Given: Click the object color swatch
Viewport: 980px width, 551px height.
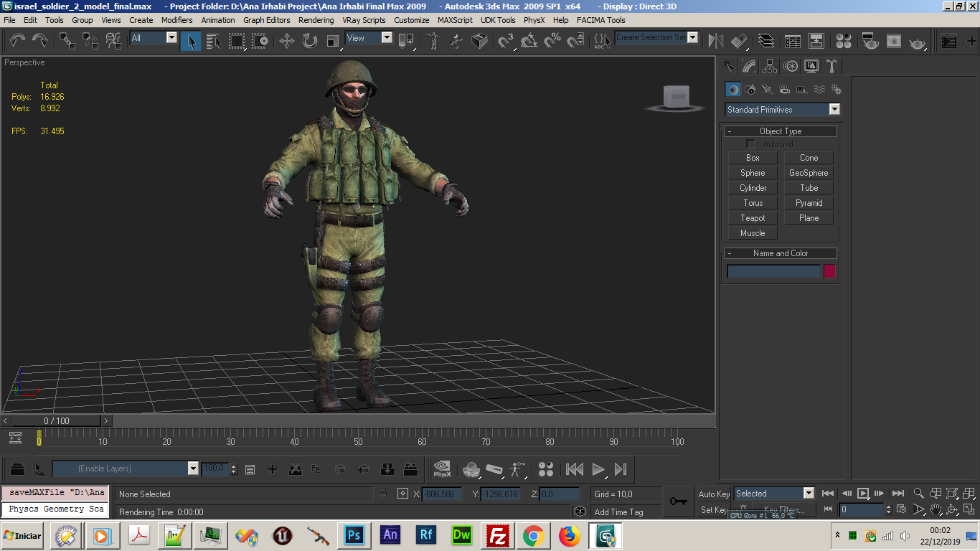Looking at the screenshot, I should pos(829,271).
